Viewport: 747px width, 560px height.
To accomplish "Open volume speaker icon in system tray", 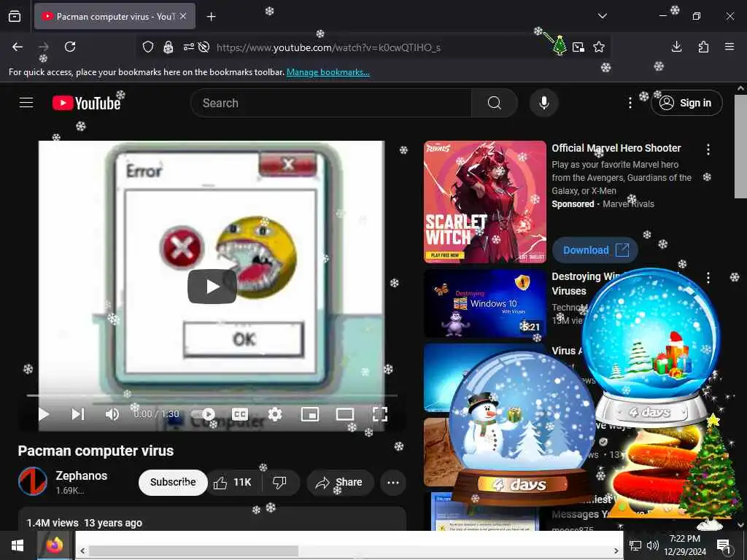I will [x=653, y=545].
